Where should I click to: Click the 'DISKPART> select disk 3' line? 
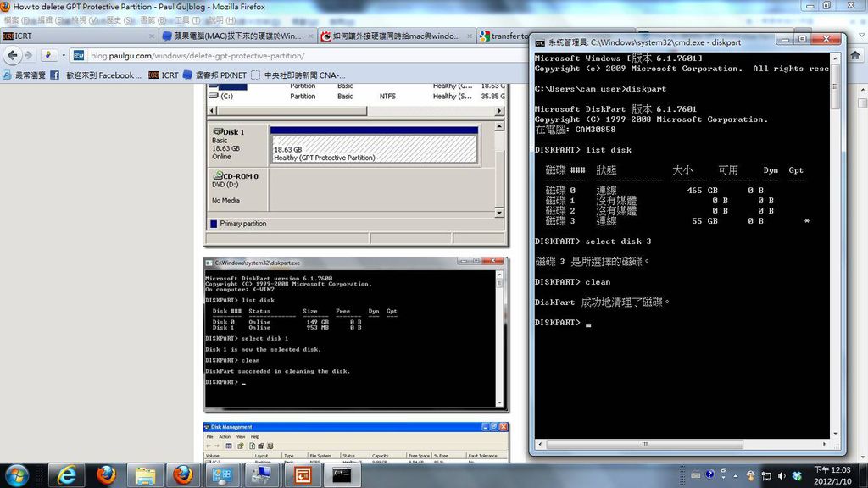[593, 241]
